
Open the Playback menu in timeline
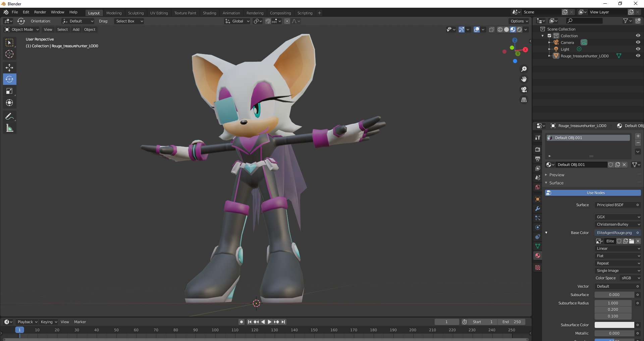pyautogui.click(x=27, y=322)
